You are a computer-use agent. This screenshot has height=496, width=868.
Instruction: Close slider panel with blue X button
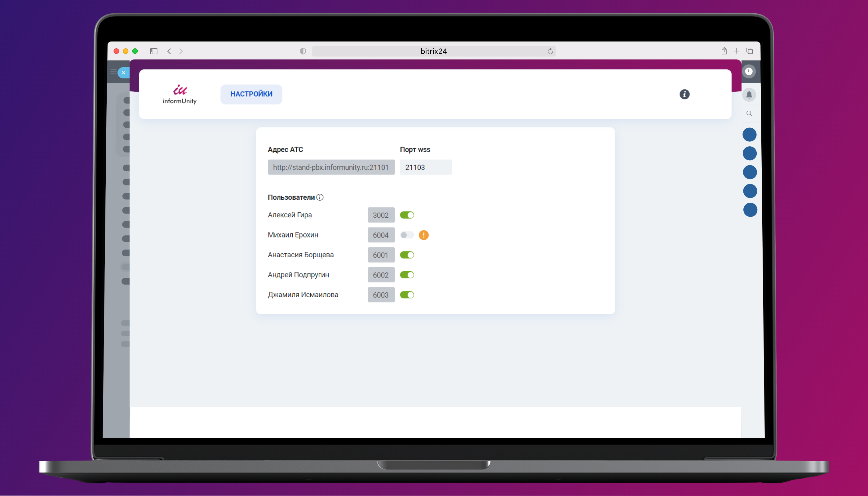(123, 73)
